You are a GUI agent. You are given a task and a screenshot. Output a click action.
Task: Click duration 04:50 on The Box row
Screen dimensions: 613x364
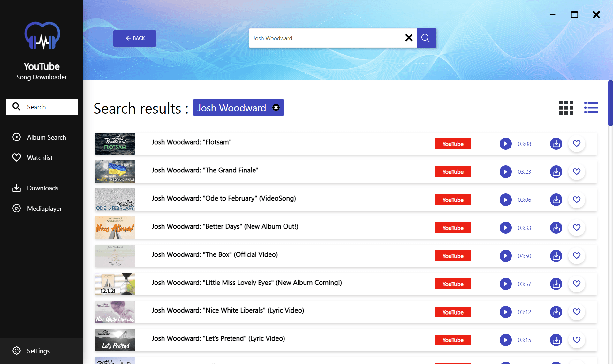pyautogui.click(x=524, y=256)
